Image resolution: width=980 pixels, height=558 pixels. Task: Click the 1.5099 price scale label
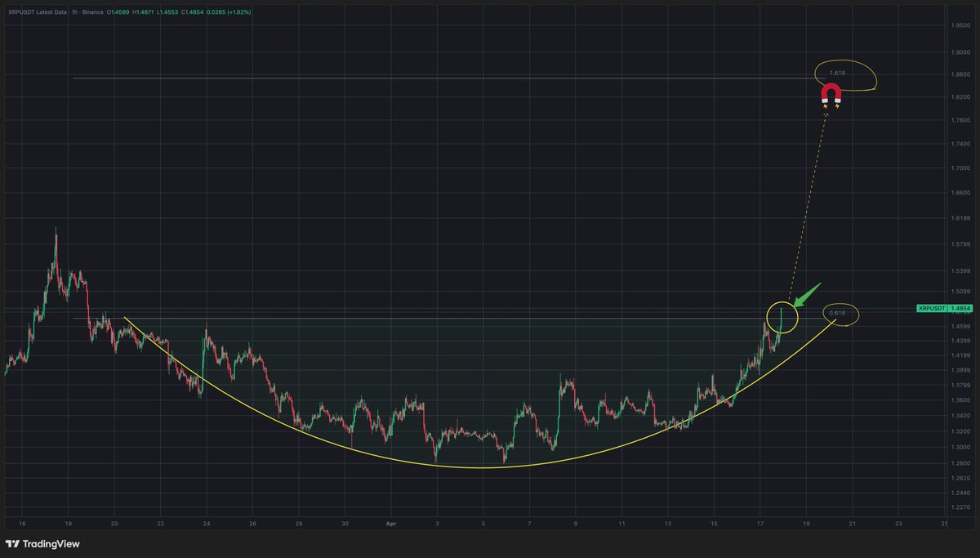(960, 291)
